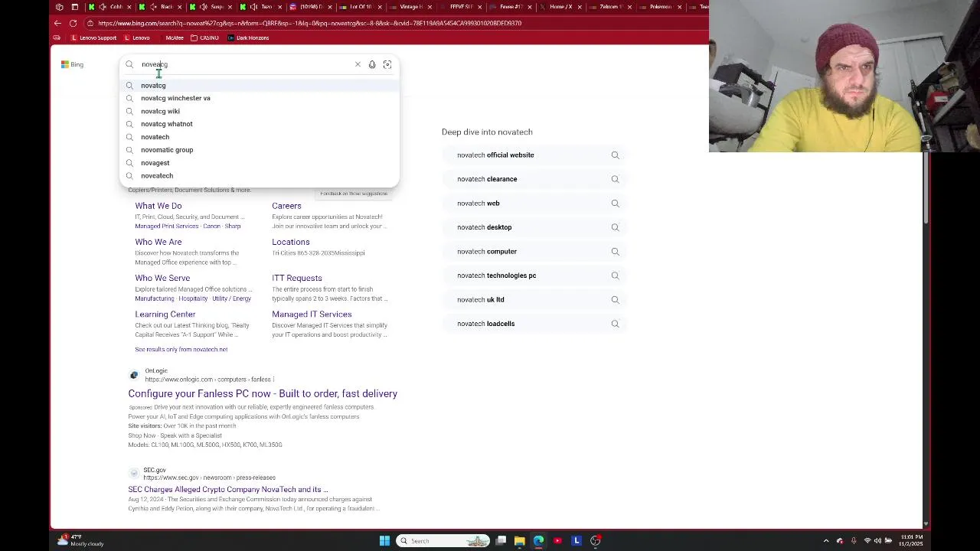Pick the 'noveatech' suggestion

click(x=260, y=176)
